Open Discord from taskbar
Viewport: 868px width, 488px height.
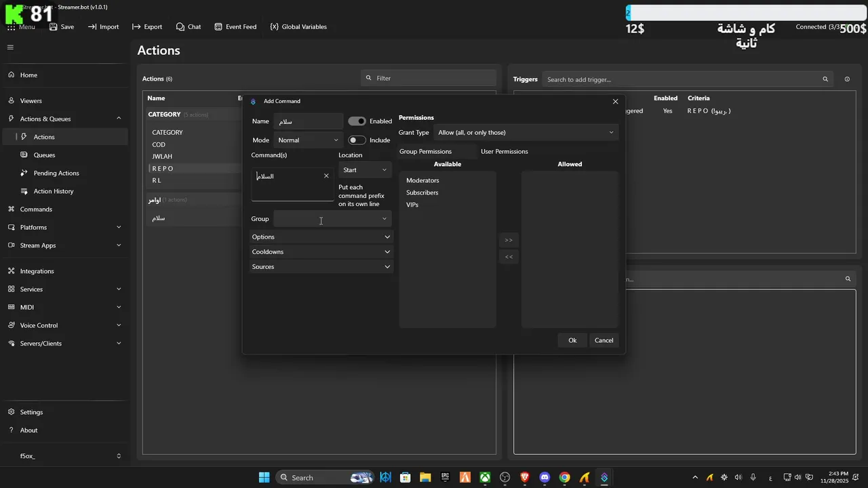coord(545,477)
